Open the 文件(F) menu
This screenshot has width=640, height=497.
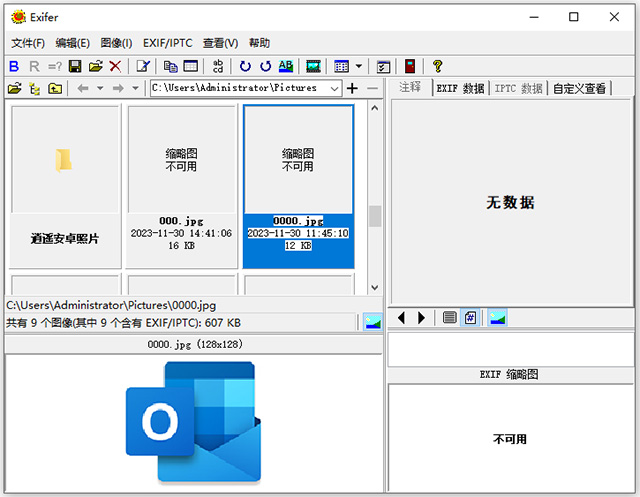28,43
